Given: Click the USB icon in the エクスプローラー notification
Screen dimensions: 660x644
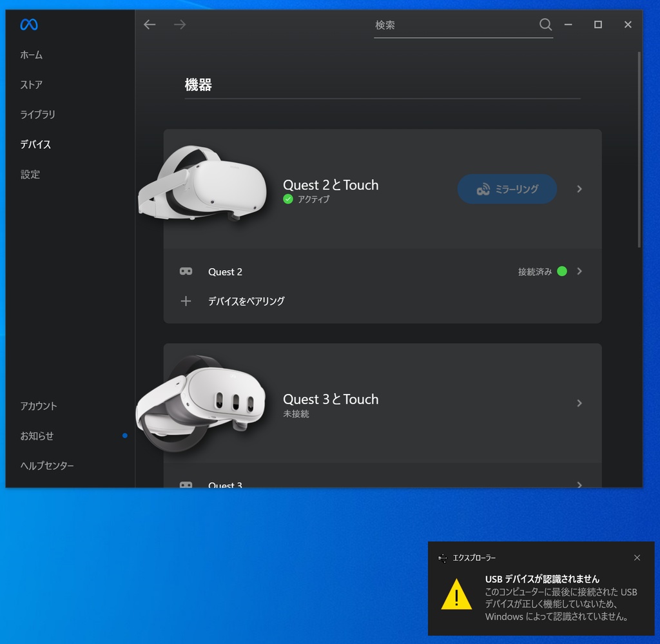Looking at the screenshot, I should coord(442,558).
